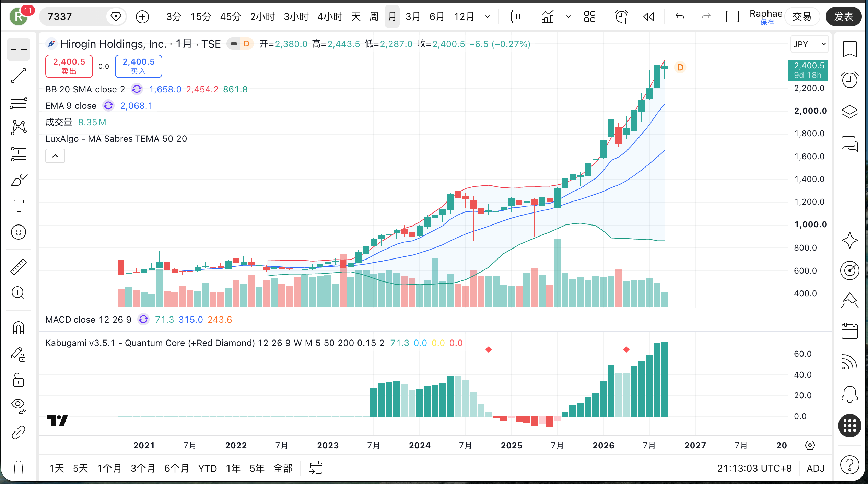Redo the last chart action
Viewport: 868px width, 484px height.
(706, 16)
